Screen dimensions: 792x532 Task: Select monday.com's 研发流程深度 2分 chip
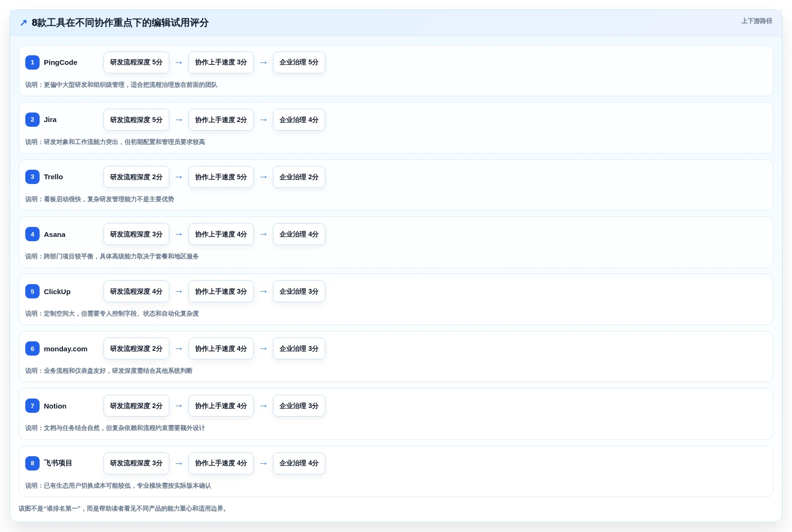[x=136, y=348]
